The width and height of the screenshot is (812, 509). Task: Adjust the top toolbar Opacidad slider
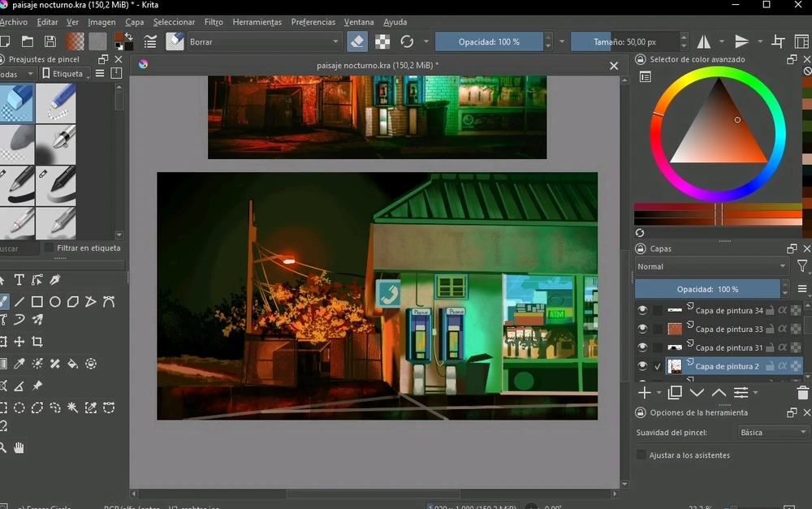click(x=489, y=41)
